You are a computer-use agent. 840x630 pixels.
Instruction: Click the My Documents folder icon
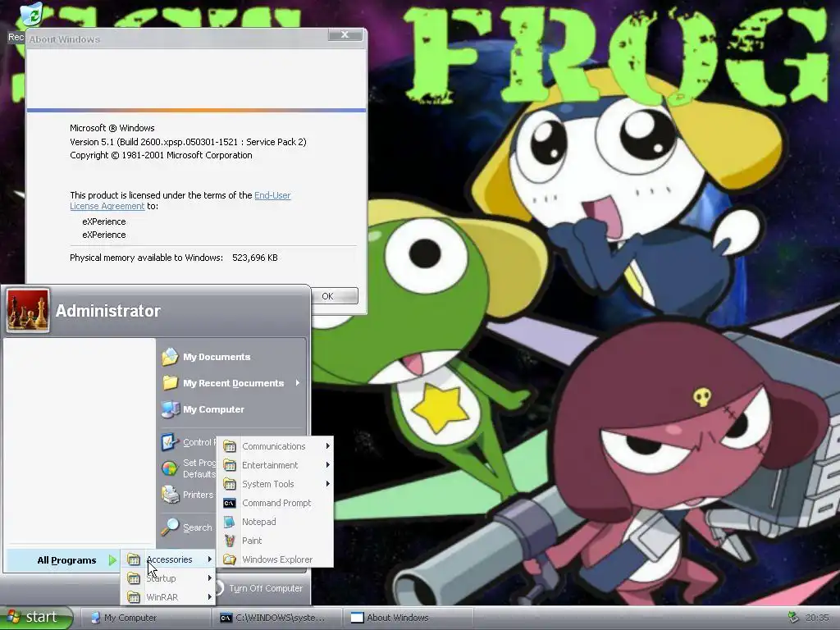[170, 357]
